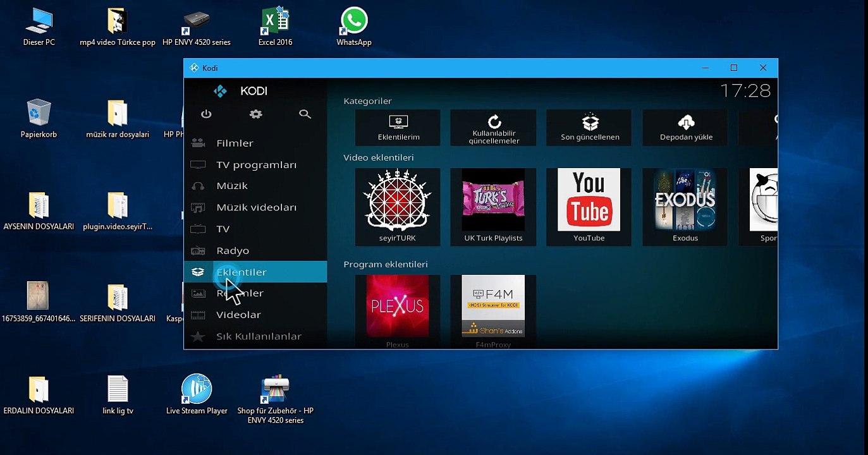This screenshot has height=455, width=868.
Task: Open the F4mProxy program add-on
Action: coord(494,311)
